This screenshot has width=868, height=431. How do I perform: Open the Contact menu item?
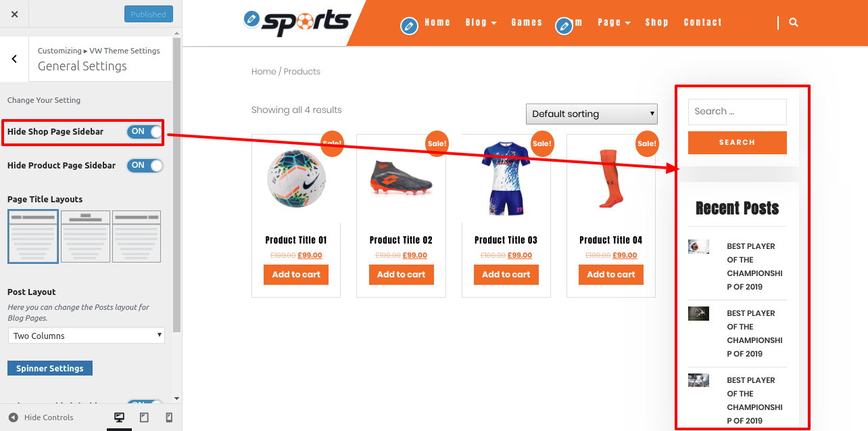click(703, 22)
